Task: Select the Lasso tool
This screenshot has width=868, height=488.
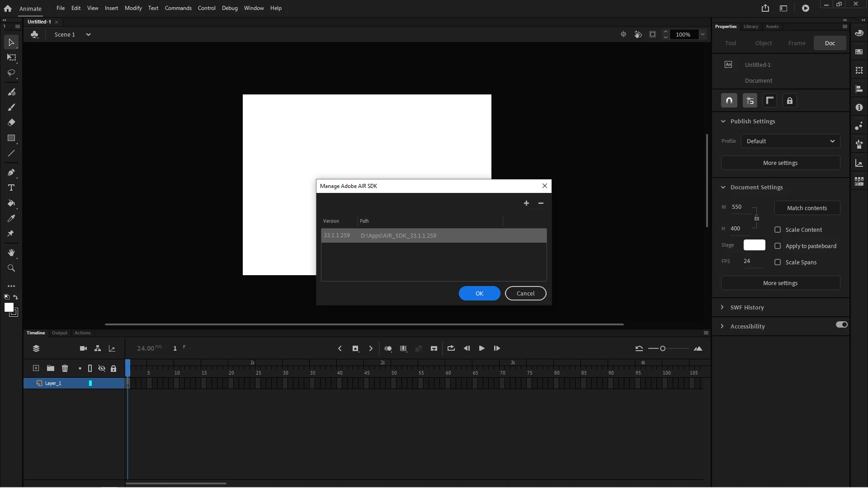Action: pos(11,73)
